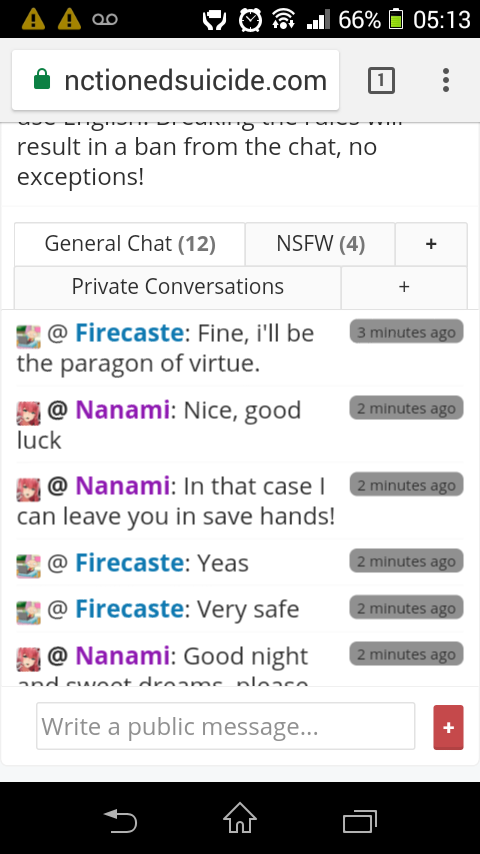Open the Private Conversations tab

click(178, 287)
